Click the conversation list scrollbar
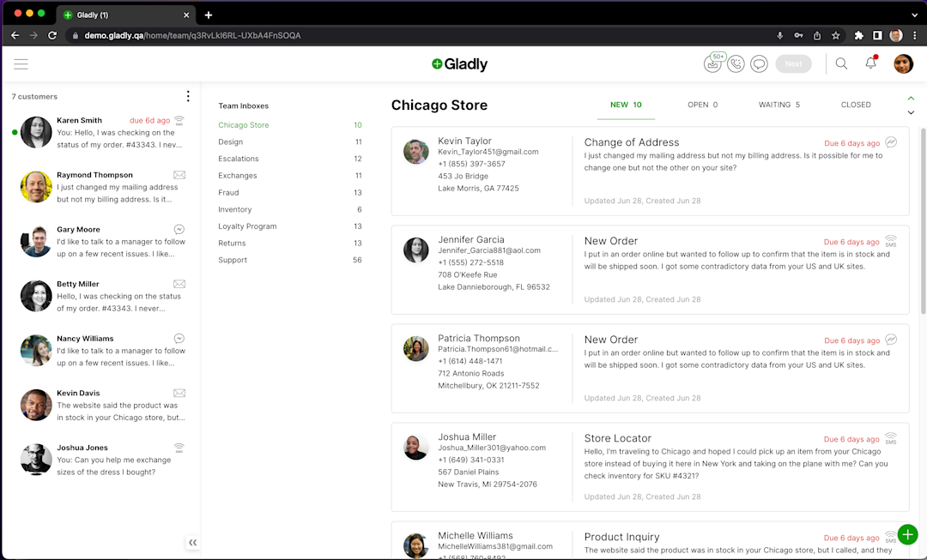Screen dimensions: 927x560 923,220
